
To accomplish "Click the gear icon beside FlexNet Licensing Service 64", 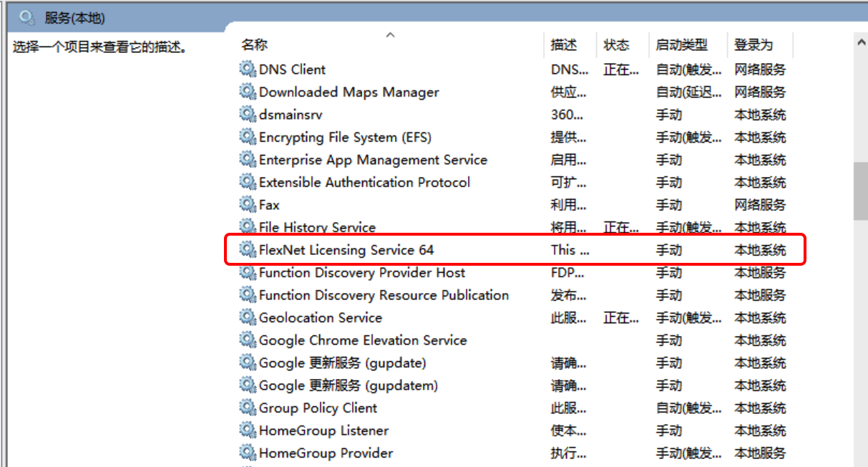I will click(248, 250).
